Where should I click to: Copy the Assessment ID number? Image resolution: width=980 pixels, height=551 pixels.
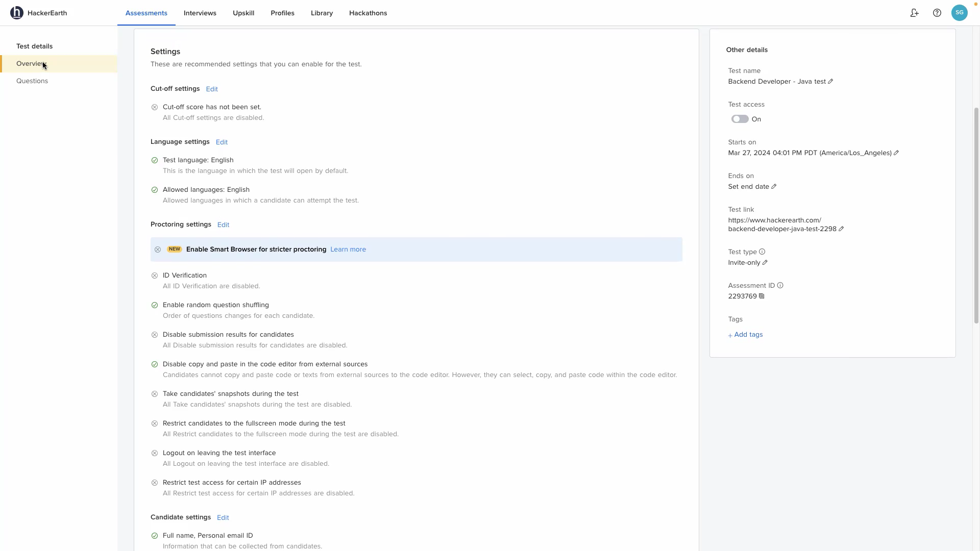[x=762, y=296]
